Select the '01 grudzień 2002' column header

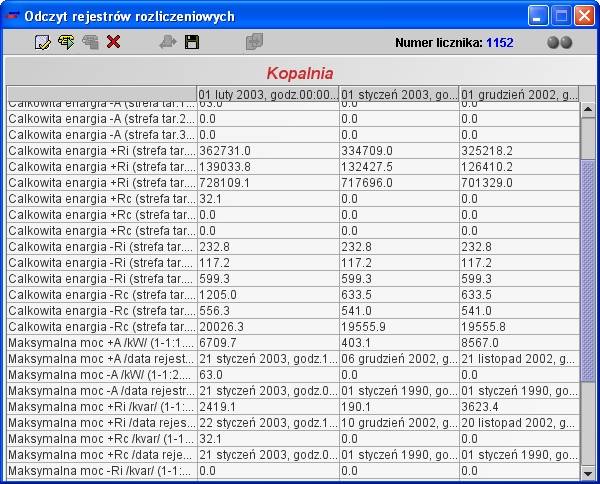[x=519, y=94]
